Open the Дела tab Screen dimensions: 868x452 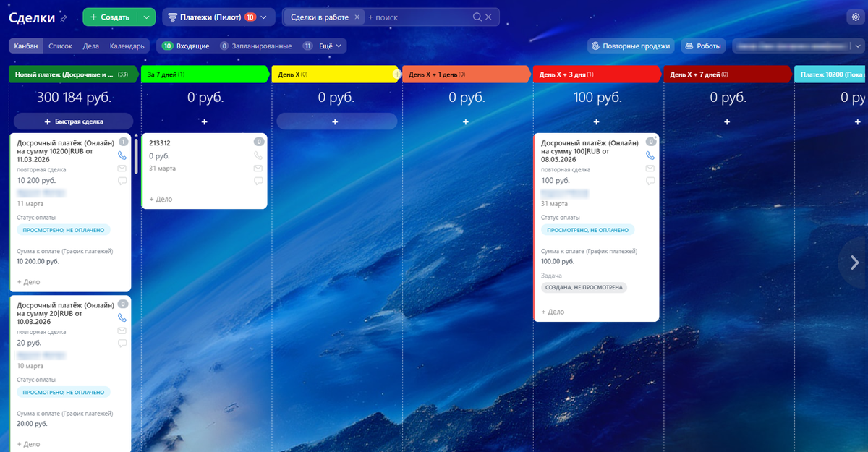[x=90, y=46]
